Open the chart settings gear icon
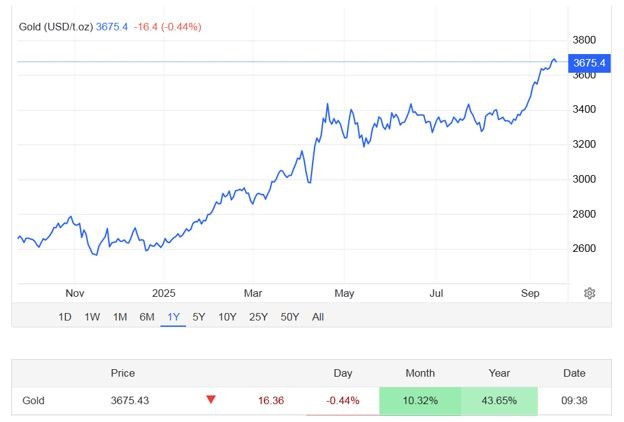Viewport: 624px width, 422px height. tap(590, 293)
